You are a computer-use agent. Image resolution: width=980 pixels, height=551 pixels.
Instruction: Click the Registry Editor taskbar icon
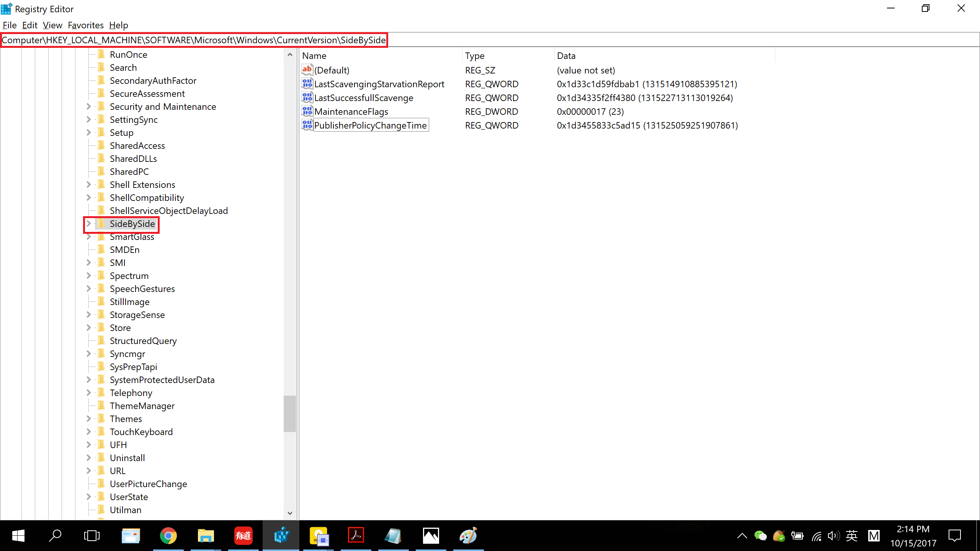(281, 536)
